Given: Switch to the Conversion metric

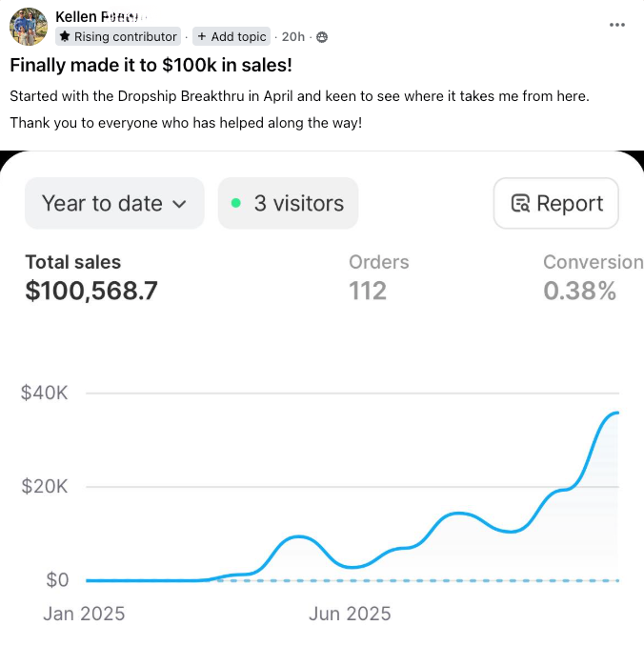Looking at the screenshot, I should tap(592, 277).
